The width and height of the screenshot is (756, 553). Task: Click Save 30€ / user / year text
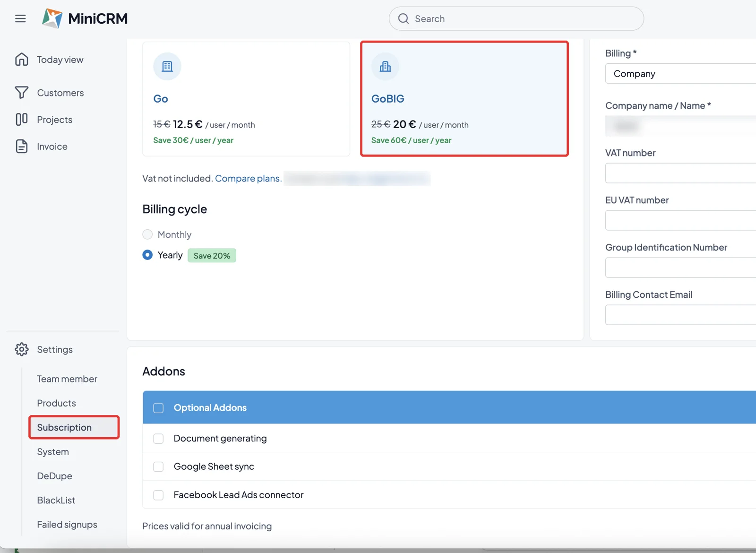point(193,140)
